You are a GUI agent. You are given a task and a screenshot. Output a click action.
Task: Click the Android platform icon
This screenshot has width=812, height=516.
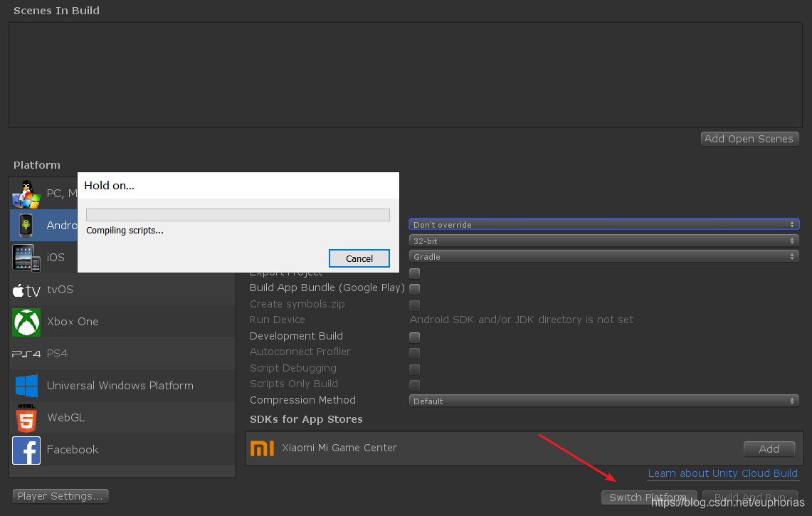click(x=26, y=226)
